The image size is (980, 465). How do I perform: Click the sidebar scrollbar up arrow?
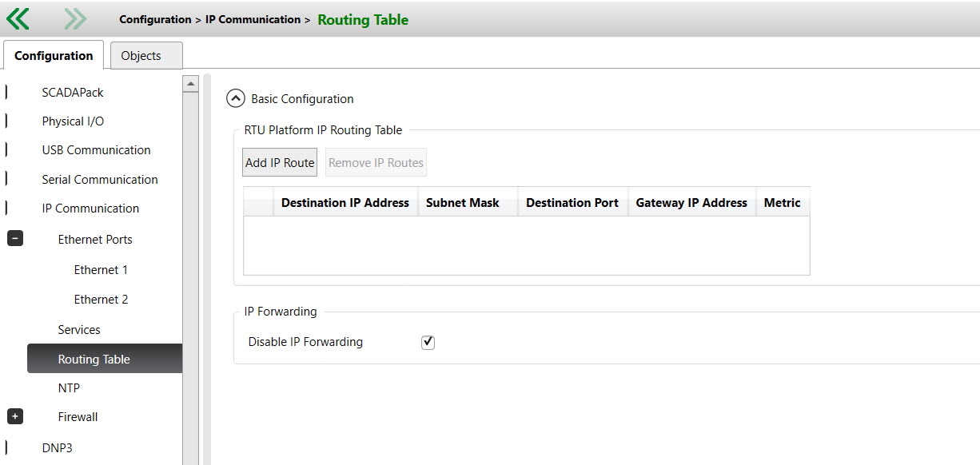tap(190, 83)
